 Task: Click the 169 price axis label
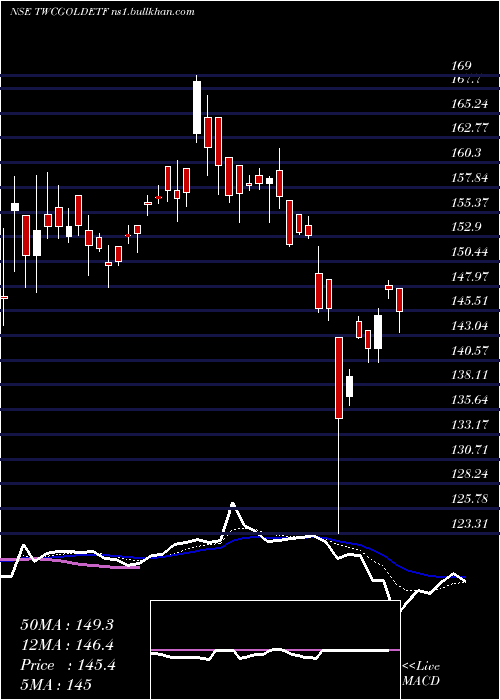(x=461, y=66)
